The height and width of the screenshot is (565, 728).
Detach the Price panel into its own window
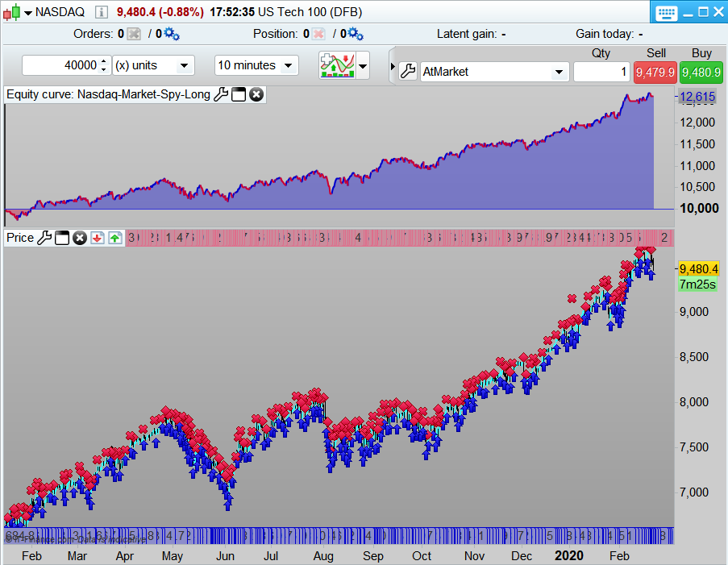61,238
